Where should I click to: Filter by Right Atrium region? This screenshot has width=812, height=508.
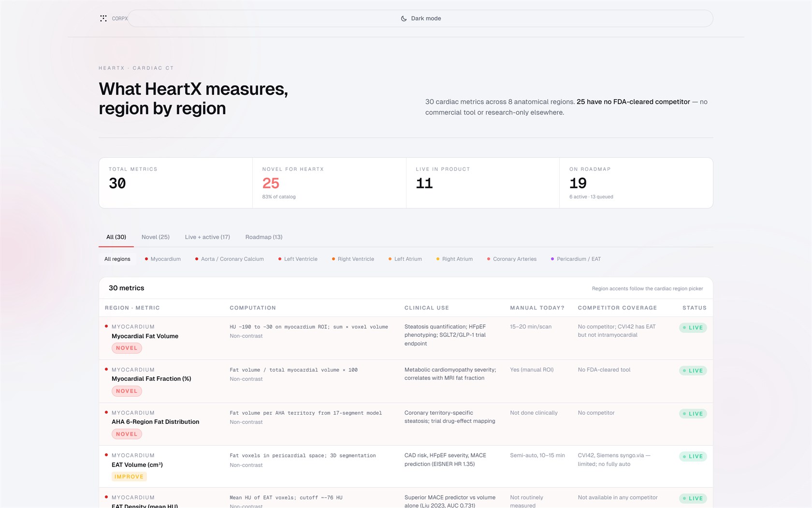[454, 259]
